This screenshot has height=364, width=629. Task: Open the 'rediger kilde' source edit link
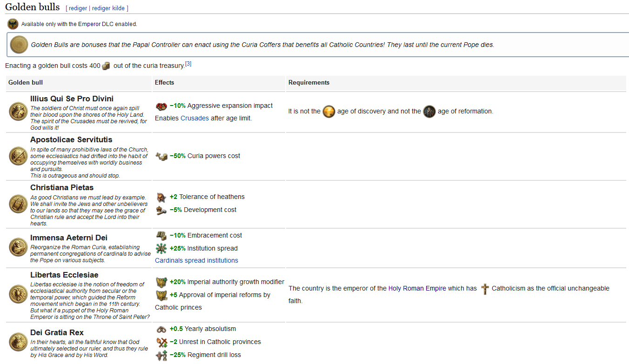109,8
